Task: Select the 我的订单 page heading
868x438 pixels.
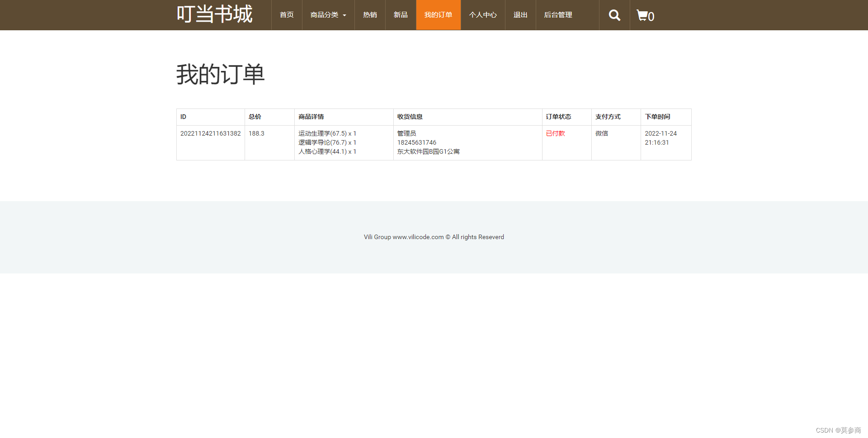Action: (x=220, y=74)
